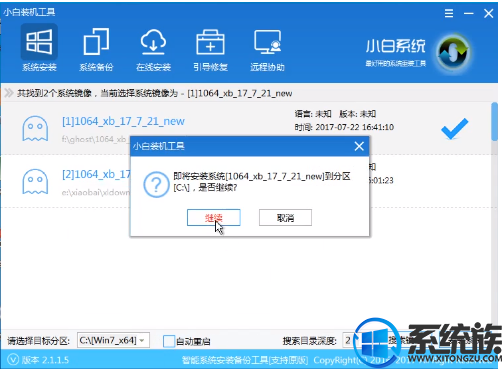Minimize the 小白装机工具 main window
Image resolution: width=502 pixels, height=371 pixels.
pos(469,13)
